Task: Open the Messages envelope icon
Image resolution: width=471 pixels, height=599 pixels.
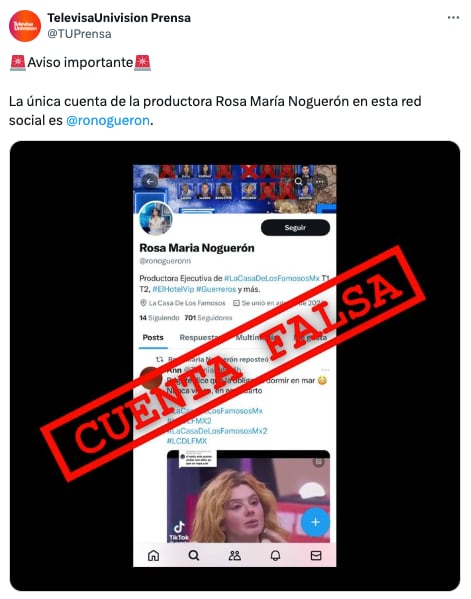Action: (316, 555)
